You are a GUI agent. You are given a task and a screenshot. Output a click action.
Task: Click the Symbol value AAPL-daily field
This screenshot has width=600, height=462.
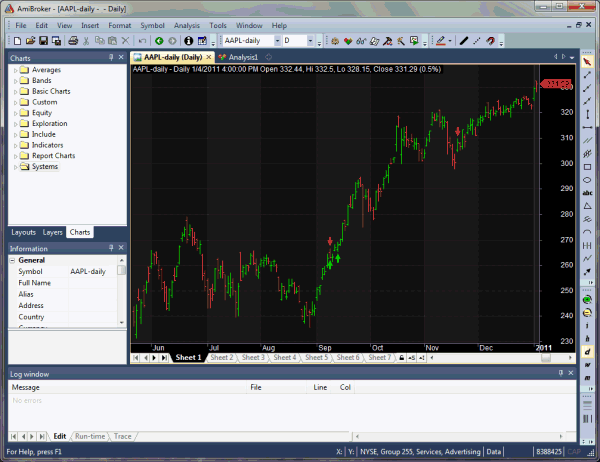(x=93, y=271)
